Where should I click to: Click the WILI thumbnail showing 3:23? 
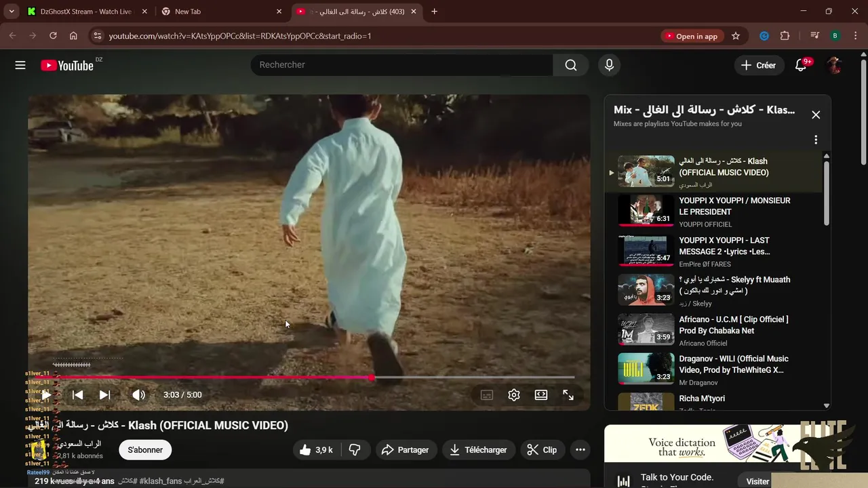646,369
